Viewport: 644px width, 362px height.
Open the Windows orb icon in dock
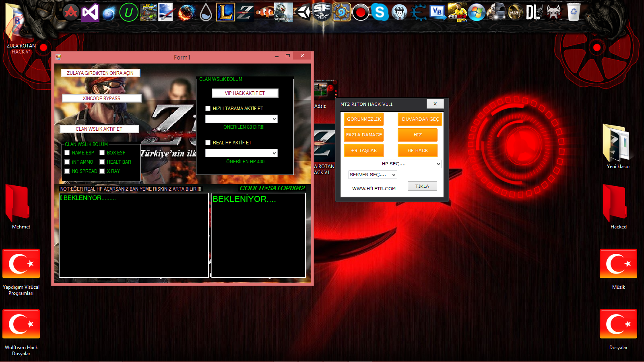coord(477,12)
